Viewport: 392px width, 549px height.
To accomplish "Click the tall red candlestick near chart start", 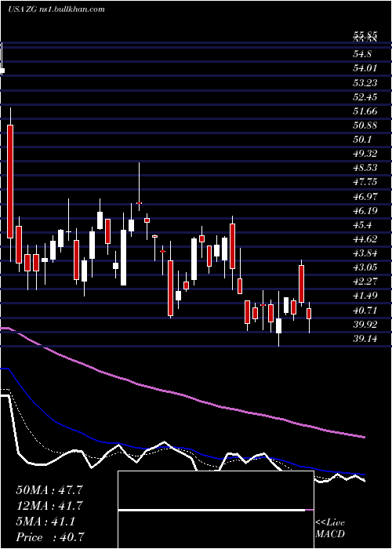I will click(x=10, y=181).
